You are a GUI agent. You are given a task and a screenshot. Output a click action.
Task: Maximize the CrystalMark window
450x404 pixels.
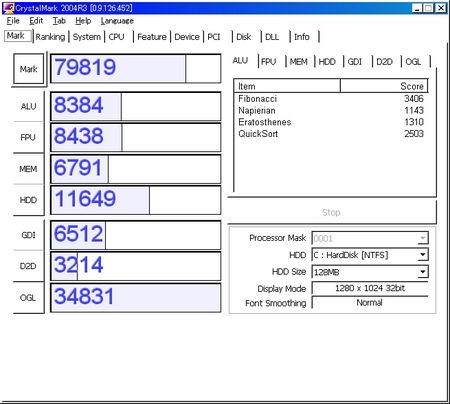429,8
